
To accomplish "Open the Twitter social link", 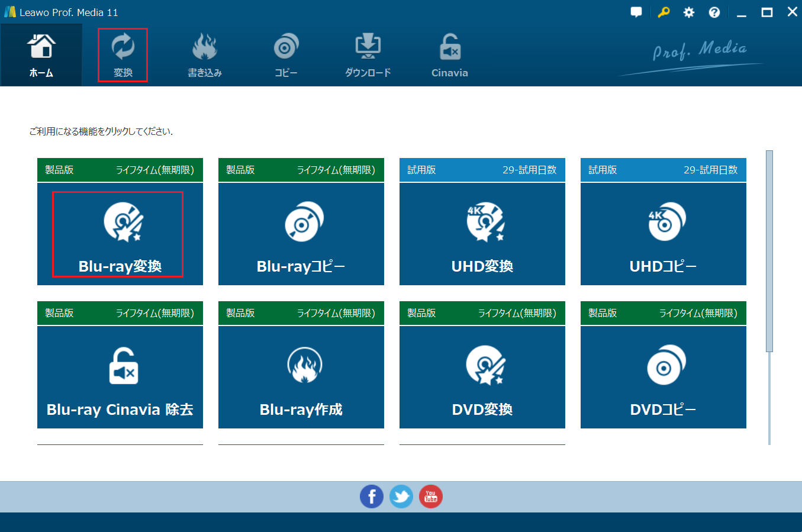I will pyautogui.click(x=401, y=496).
